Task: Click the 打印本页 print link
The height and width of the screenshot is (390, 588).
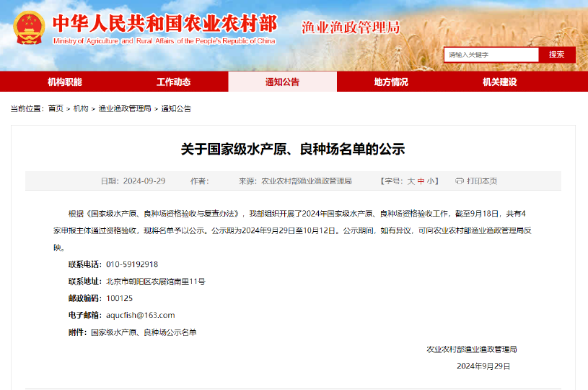Action: [x=482, y=181]
